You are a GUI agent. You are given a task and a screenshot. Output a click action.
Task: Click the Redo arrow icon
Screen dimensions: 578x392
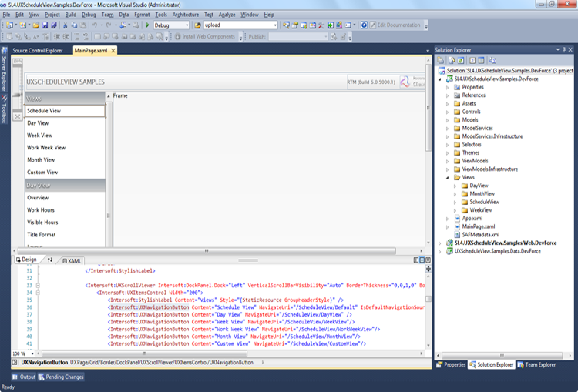point(109,25)
